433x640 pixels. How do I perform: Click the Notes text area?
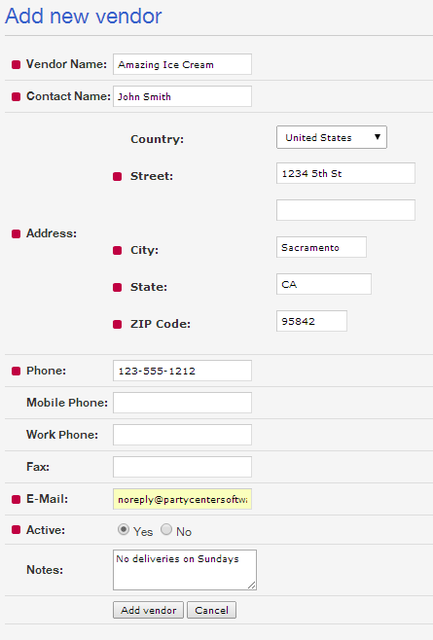pos(184,570)
